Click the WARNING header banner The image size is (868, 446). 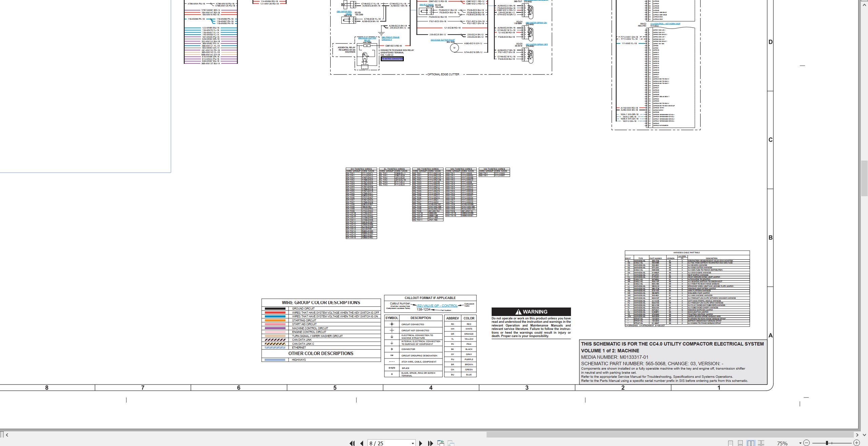[x=531, y=312]
